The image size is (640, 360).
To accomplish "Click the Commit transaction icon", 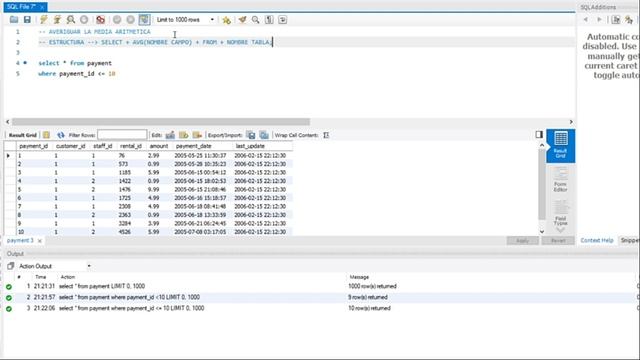I will click(117, 20).
